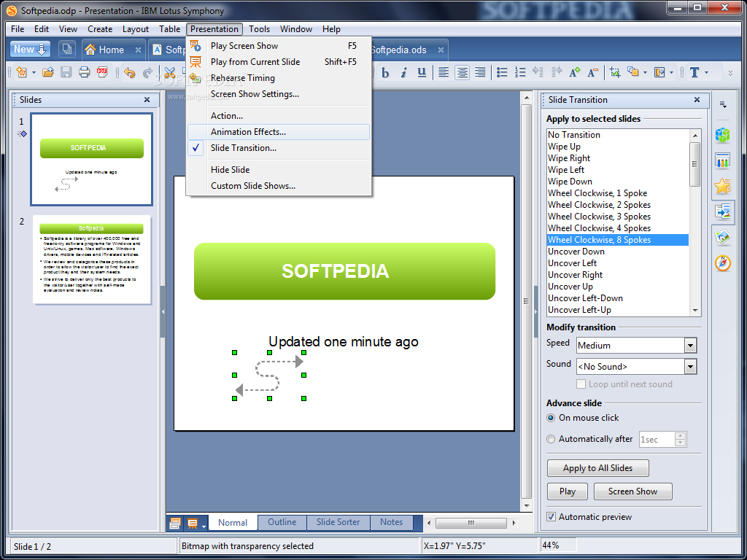Viewport: 747px width, 560px height.
Task: Close the Slide Transition panel
Action: click(x=697, y=99)
